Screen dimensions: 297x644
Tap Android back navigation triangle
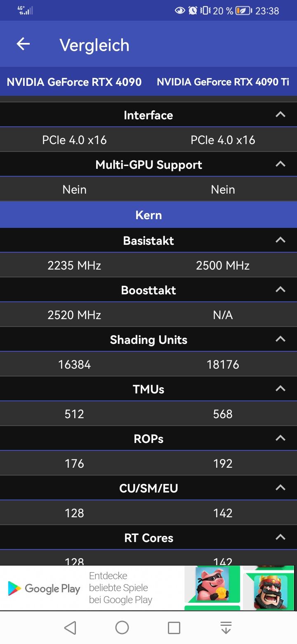[x=71, y=628]
